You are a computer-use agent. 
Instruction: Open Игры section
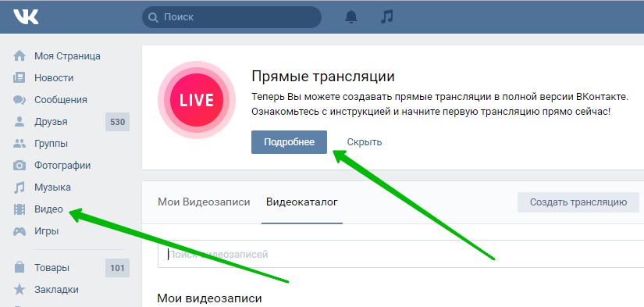(46, 231)
